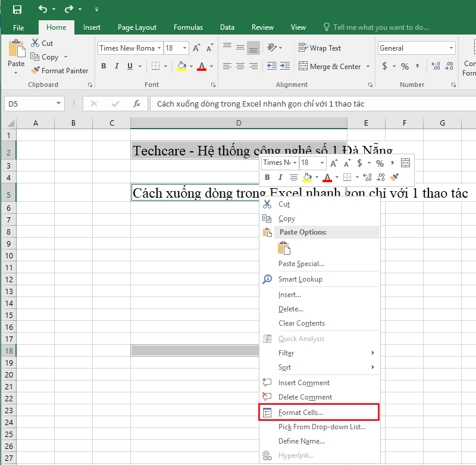Toggle Italic on the mini toolbar
The width and height of the screenshot is (476, 465).
[280, 177]
